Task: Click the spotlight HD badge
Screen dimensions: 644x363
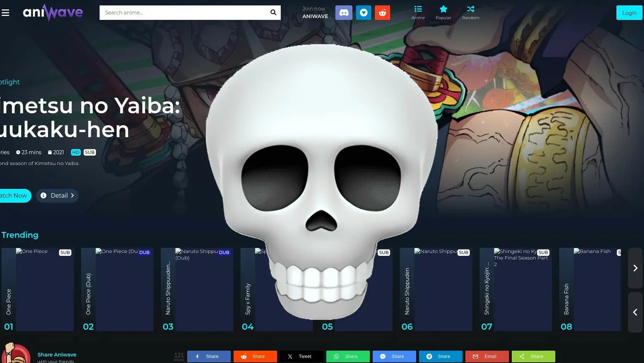Action: coord(76,152)
